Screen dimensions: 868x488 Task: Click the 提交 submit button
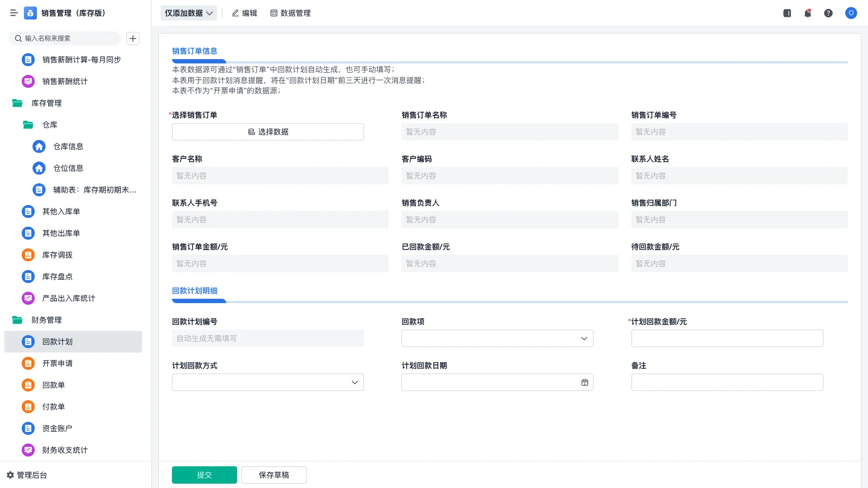click(x=204, y=474)
